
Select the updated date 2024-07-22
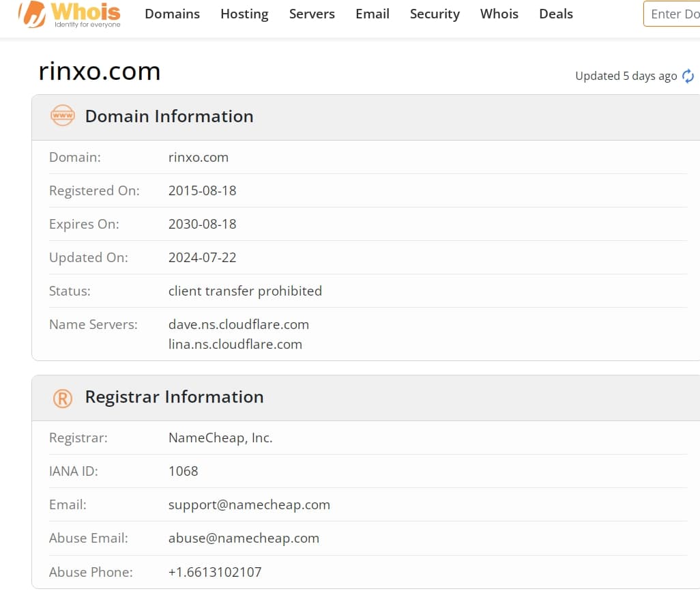202,258
